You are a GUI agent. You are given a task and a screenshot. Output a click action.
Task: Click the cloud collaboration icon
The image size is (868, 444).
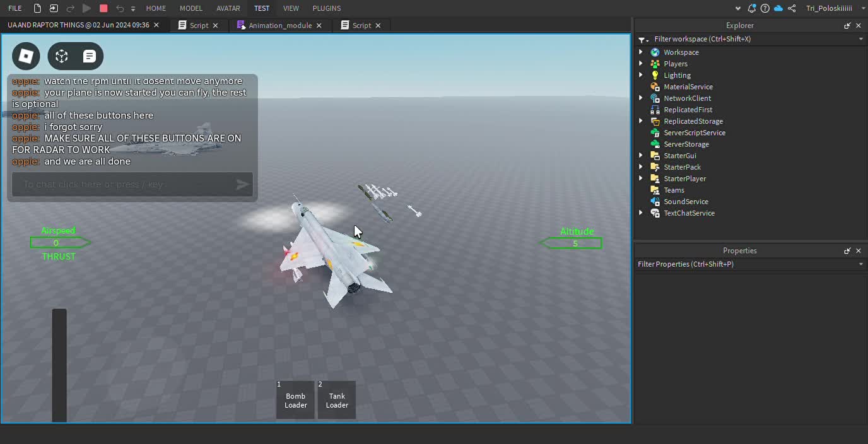pyautogui.click(x=778, y=8)
